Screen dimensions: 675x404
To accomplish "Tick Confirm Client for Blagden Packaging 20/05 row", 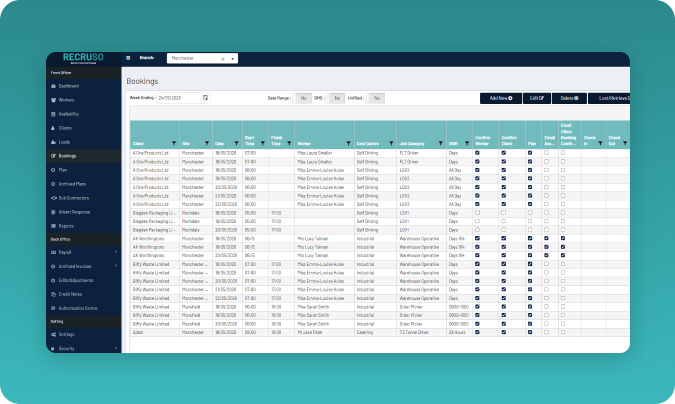I will pyautogui.click(x=504, y=230).
